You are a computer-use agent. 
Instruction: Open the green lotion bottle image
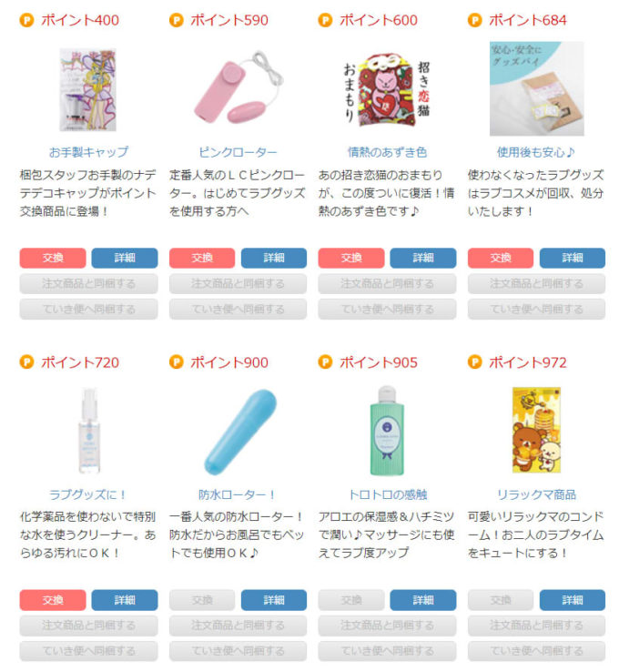[x=387, y=431]
